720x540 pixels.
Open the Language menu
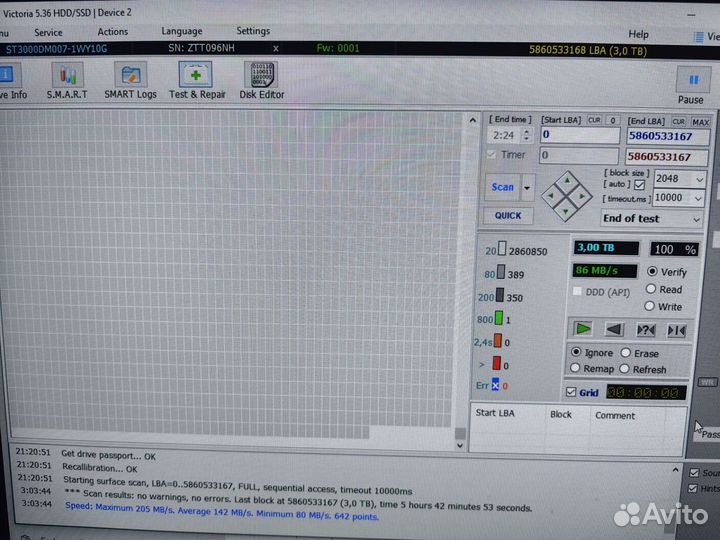pos(181,32)
